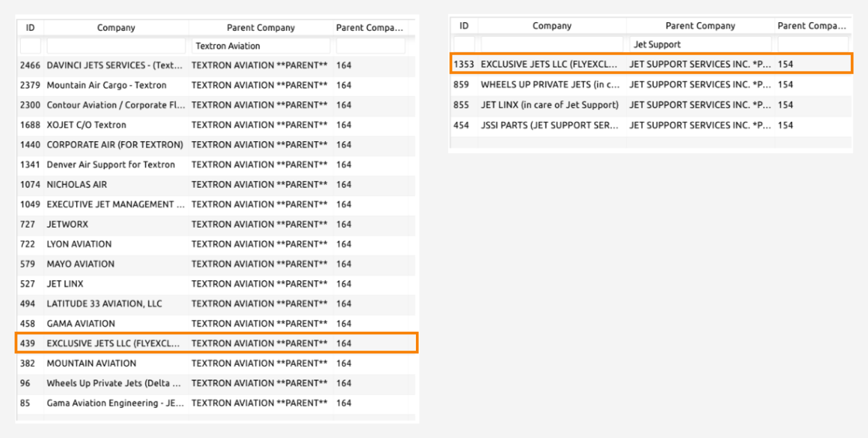
Task: Select the JSSI PARTS row
Action: pos(651,125)
